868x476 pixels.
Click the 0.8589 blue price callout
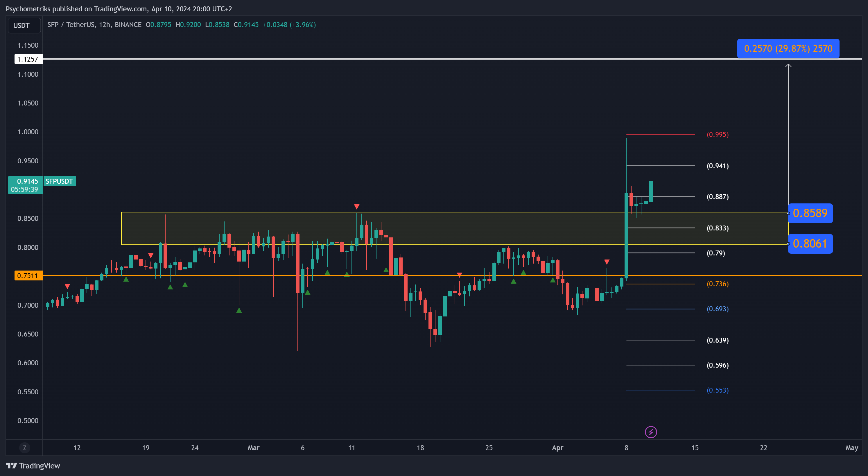pos(810,213)
